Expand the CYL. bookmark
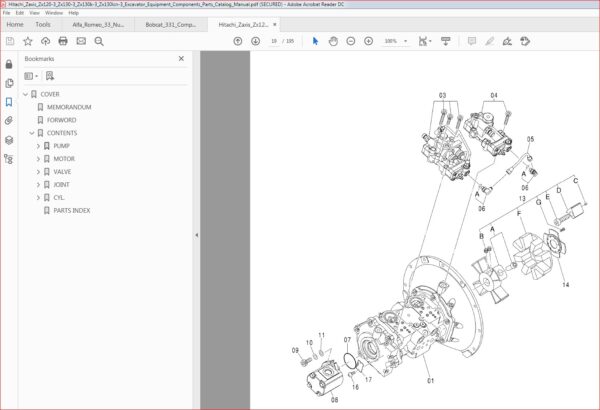The width and height of the screenshot is (600, 410). (x=38, y=198)
